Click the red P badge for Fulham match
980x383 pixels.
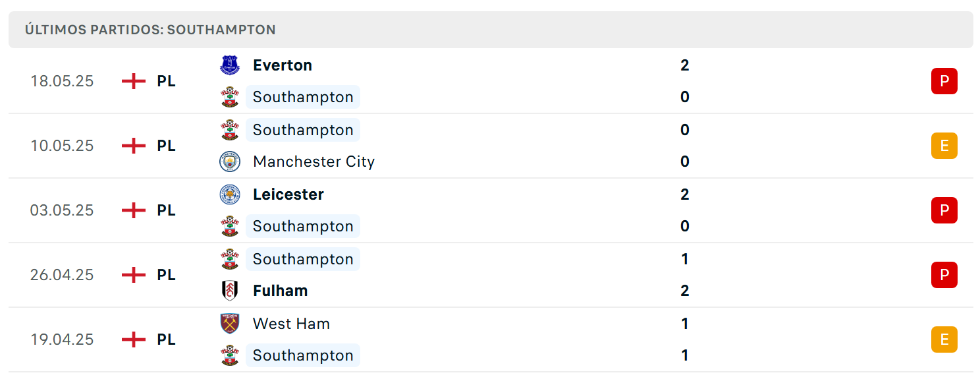(944, 275)
